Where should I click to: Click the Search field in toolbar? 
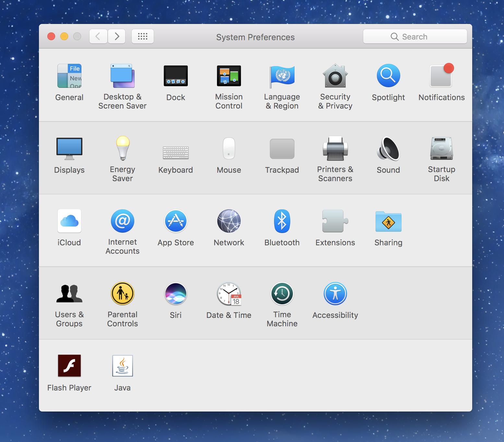[x=415, y=37]
